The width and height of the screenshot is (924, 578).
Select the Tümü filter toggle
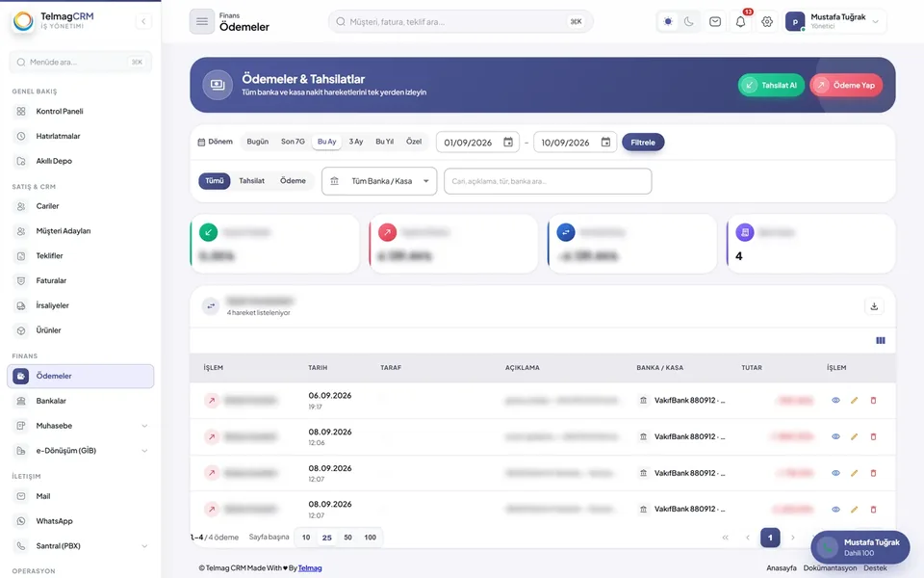(x=215, y=181)
